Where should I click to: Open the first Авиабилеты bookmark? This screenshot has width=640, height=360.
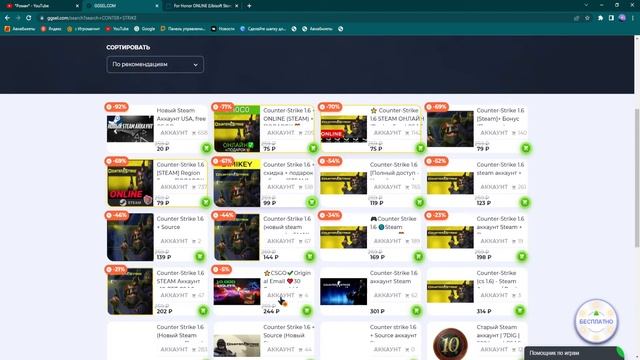pyautogui.click(x=20, y=29)
